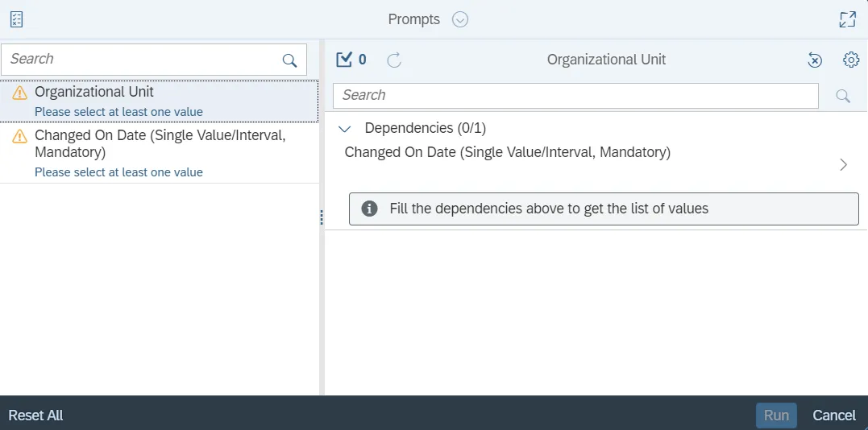Click the values search magnifier icon
868x430 pixels.
pyautogui.click(x=843, y=96)
